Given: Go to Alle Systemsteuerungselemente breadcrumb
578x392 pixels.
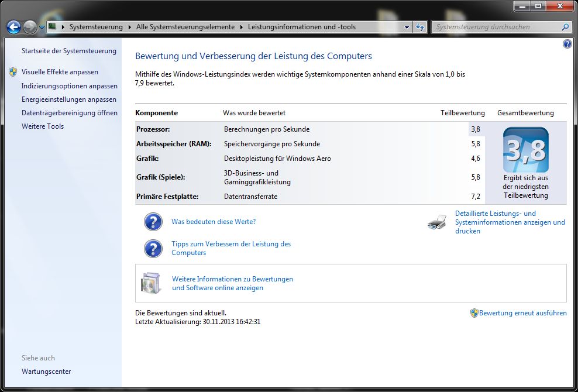Looking at the screenshot, I should [185, 27].
